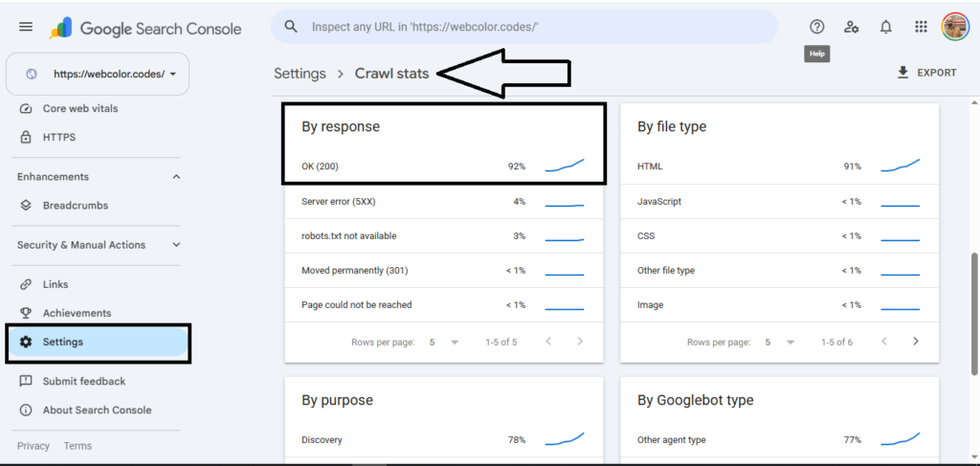Open the HTTPS report
Screen dimensions: 980x466
pos(59,137)
